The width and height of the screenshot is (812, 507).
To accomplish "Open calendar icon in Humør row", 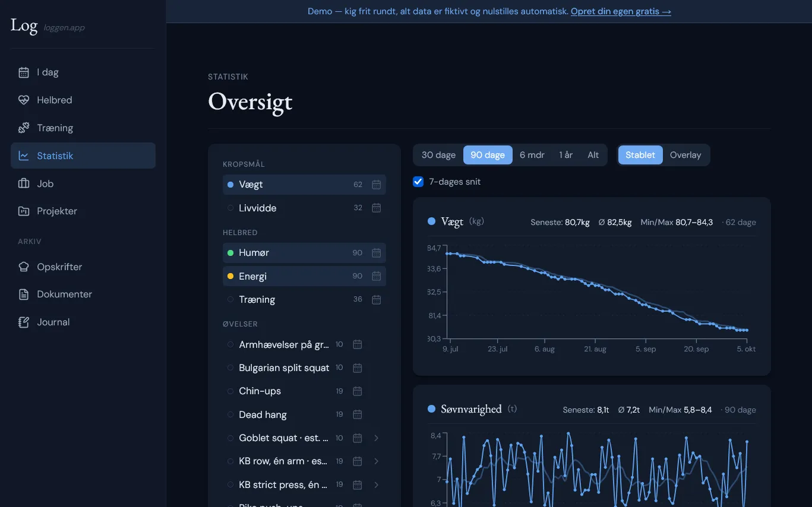I will click(x=376, y=253).
